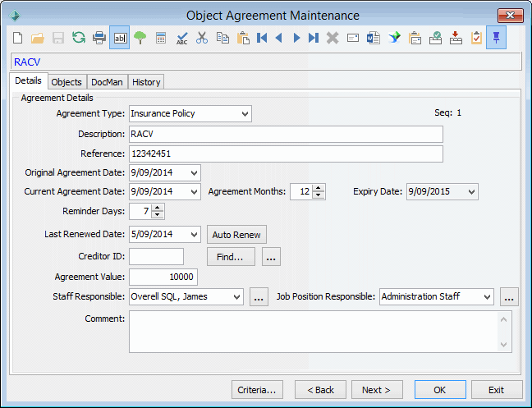Click the grayed Save disk icon

[x=58, y=38]
